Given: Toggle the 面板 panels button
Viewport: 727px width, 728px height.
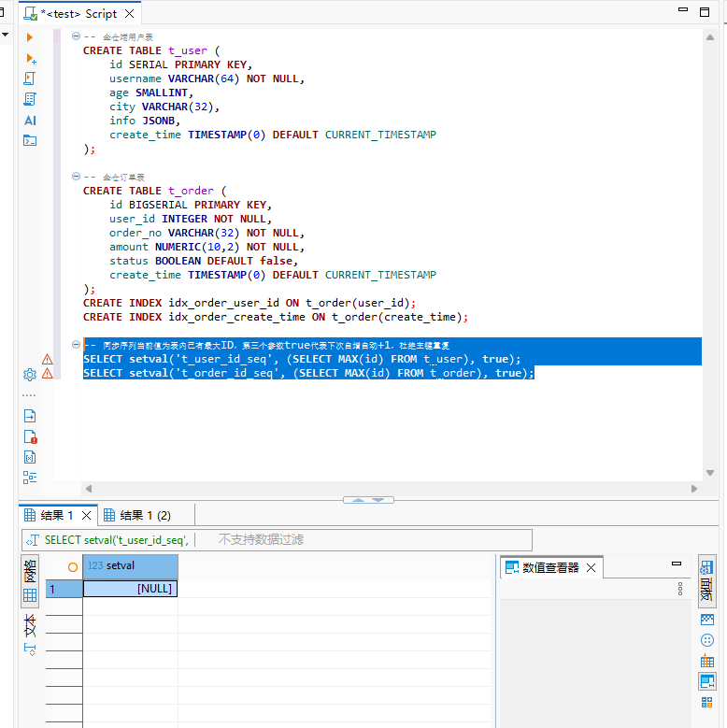Looking at the screenshot, I should (x=707, y=581).
